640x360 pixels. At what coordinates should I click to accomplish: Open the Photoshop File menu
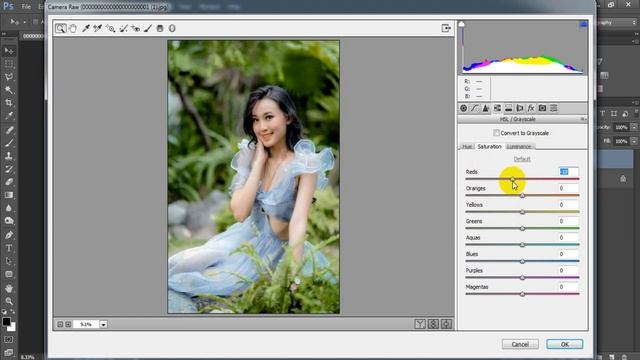[x=26, y=7]
